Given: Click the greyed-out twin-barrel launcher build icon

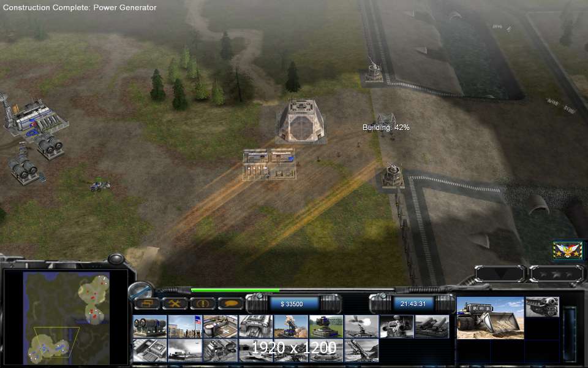Looking at the screenshot, I should tap(431, 326).
